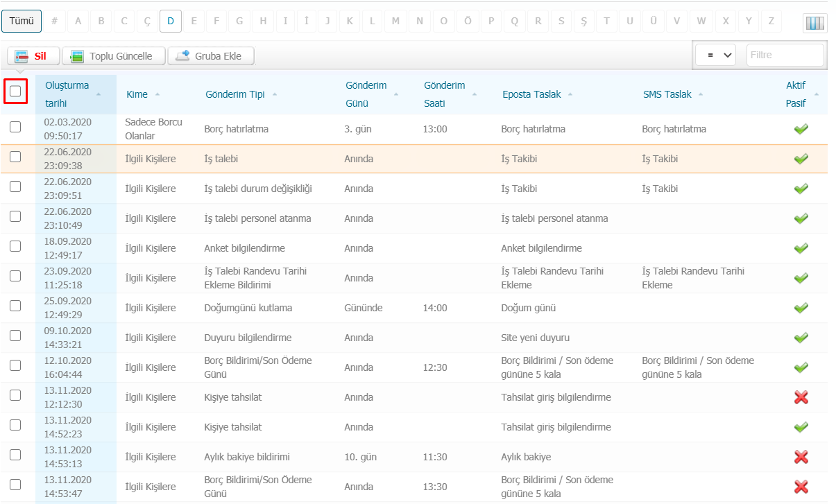Click the '14:00' sending time cell

coord(435,308)
